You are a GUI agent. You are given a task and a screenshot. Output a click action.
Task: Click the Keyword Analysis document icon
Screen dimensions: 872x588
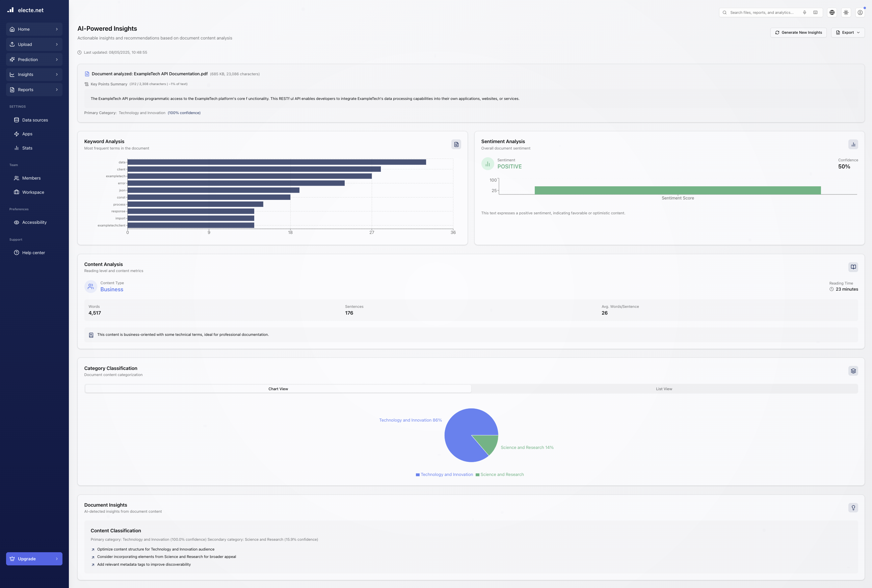click(x=456, y=144)
